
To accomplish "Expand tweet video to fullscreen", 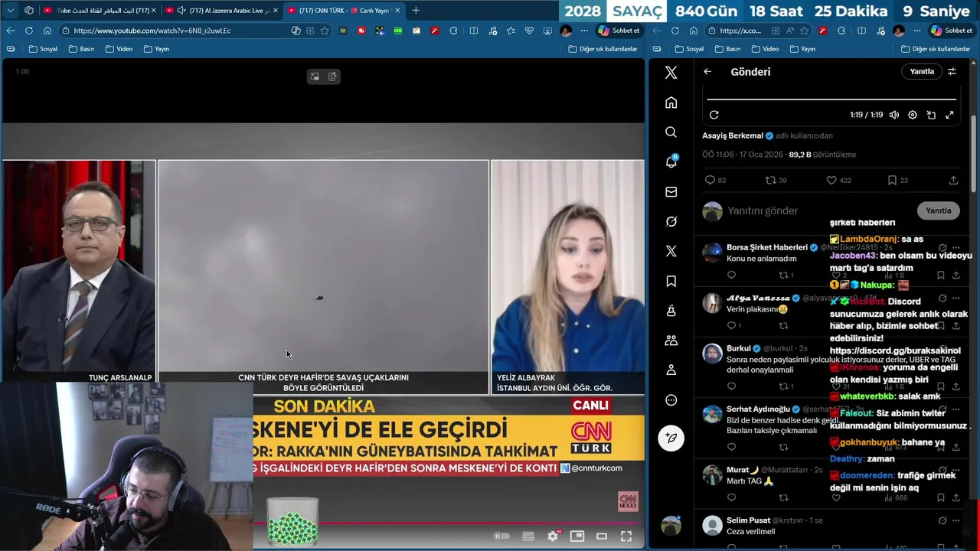I will click(x=949, y=115).
